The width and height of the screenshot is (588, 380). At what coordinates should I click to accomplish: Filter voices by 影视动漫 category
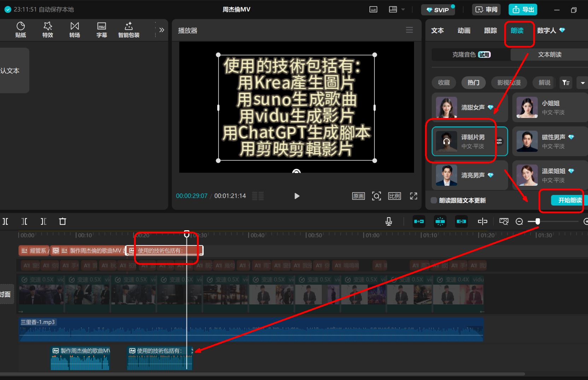click(509, 83)
